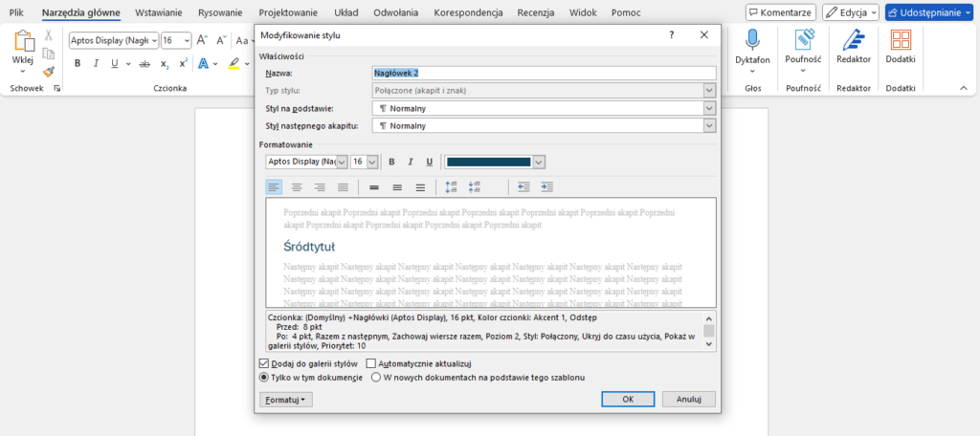Click the ribbon strikethrough icon
Viewport: 980px width, 436px height.
[x=145, y=64]
